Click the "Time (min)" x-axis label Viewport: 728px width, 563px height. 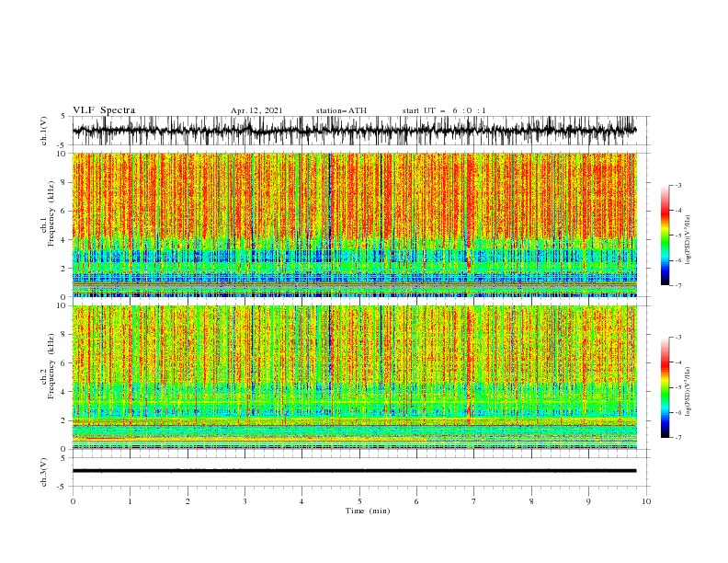coord(368,511)
